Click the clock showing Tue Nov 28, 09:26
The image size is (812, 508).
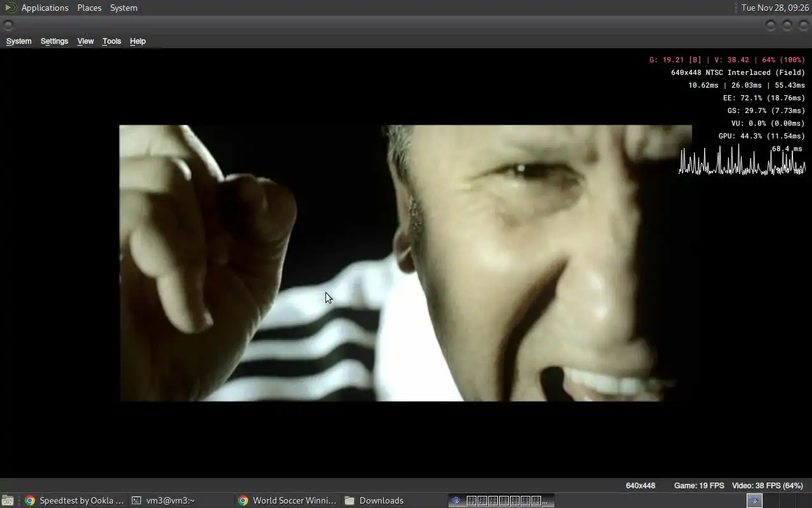click(x=775, y=8)
